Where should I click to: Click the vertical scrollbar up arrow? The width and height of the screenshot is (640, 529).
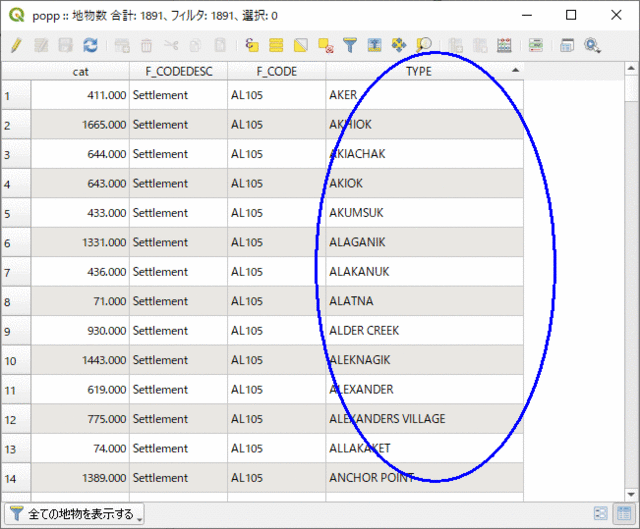(x=631, y=68)
